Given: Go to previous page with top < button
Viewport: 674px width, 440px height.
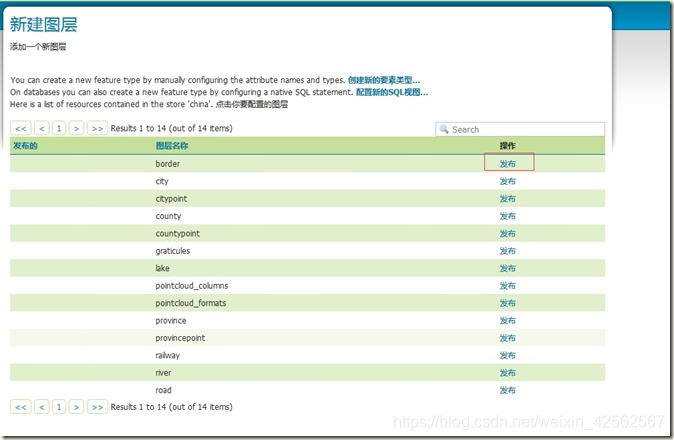Looking at the screenshot, I should [42, 128].
